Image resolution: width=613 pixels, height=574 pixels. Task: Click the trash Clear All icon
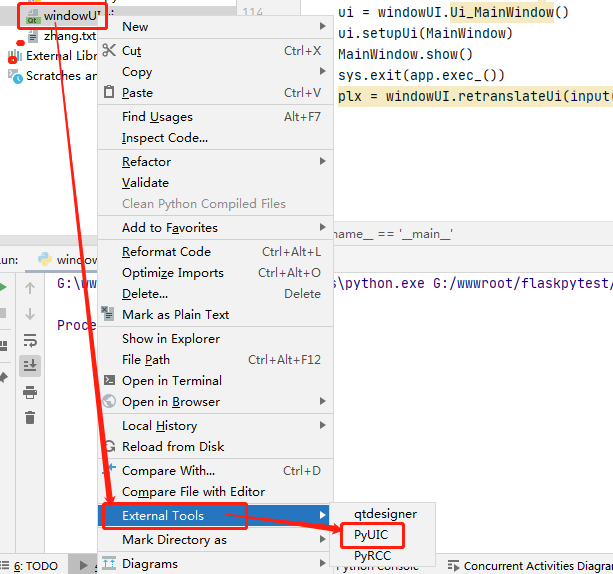pyautogui.click(x=30, y=418)
